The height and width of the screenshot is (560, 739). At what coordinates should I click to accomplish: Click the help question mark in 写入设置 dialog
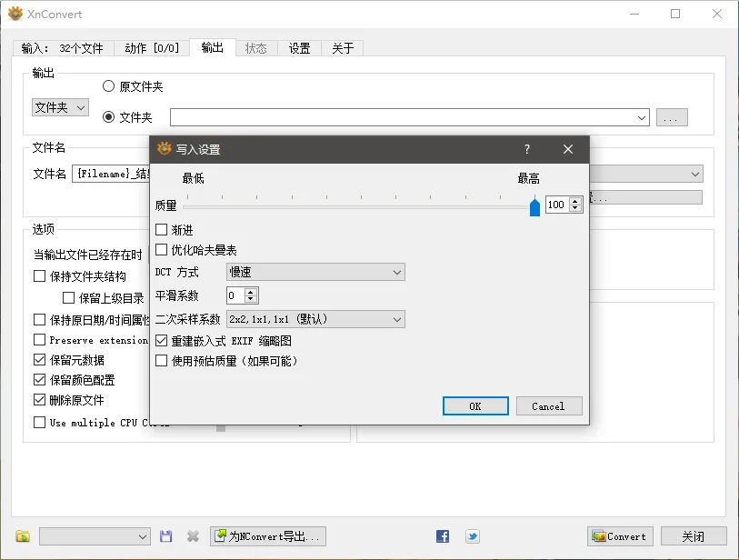coord(527,149)
